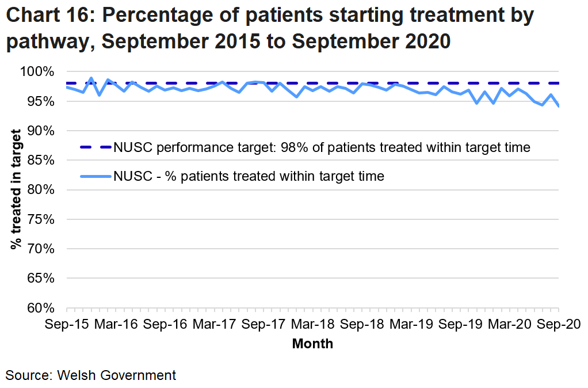
Task: Click the 90% y-axis tick label
Action: tap(43, 131)
